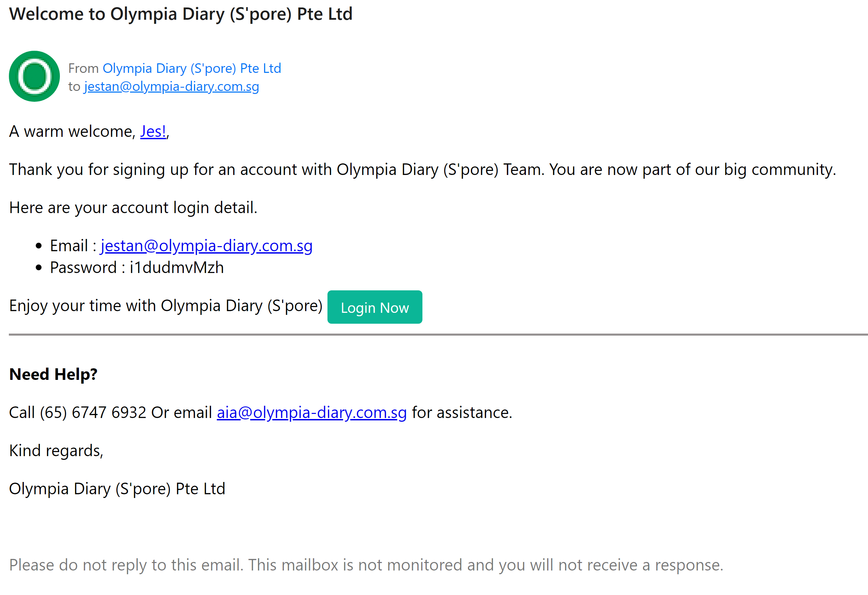Click aia@olympia-diary.com.sg support email link

pos(311,412)
